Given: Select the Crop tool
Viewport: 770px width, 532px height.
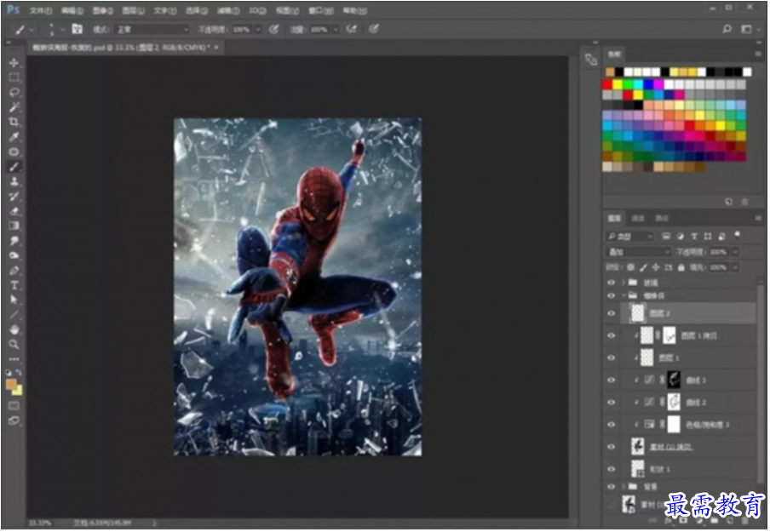Looking at the screenshot, I should 14,122.
